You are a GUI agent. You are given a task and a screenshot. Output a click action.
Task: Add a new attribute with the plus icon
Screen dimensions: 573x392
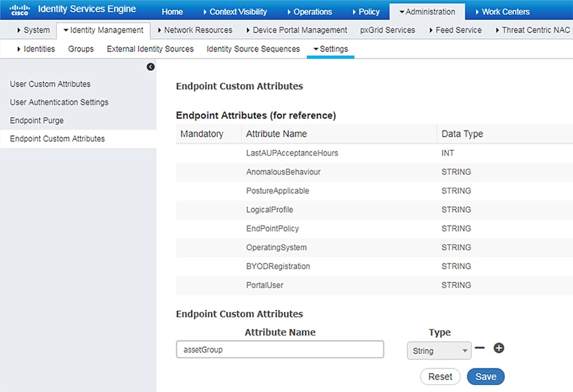(x=499, y=348)
